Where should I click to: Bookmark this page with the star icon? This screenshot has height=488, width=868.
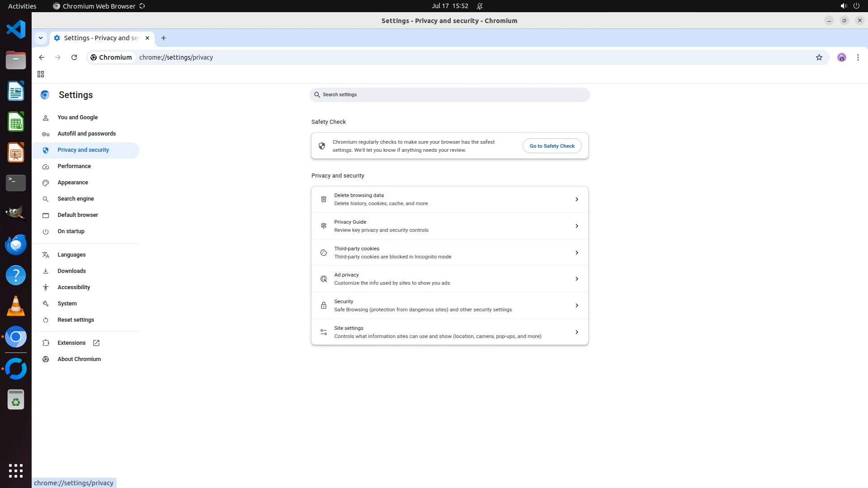point(819,57)
